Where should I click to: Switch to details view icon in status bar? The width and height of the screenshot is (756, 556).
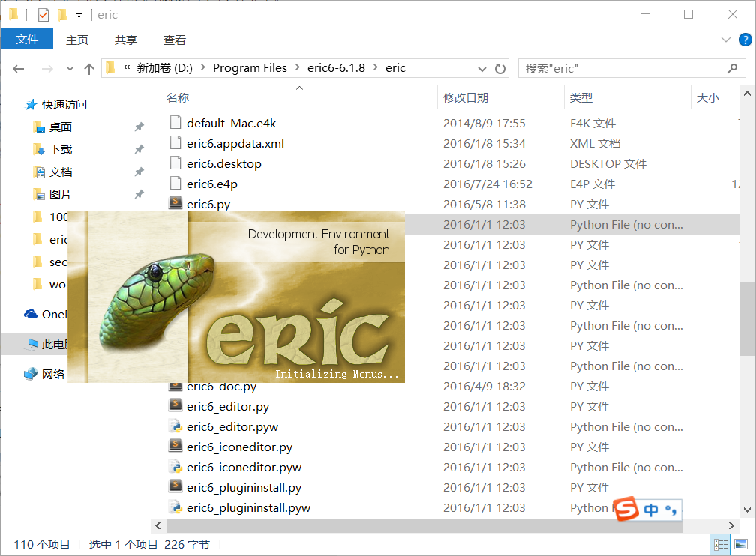tap(721, 545)
